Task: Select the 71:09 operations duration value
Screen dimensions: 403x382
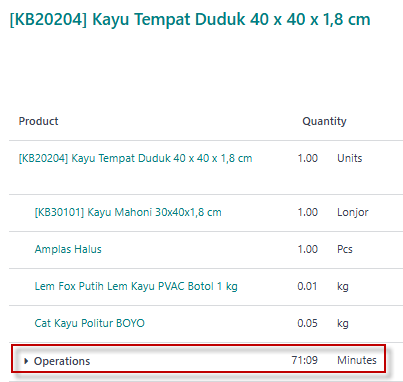Action: click(305, 360)
